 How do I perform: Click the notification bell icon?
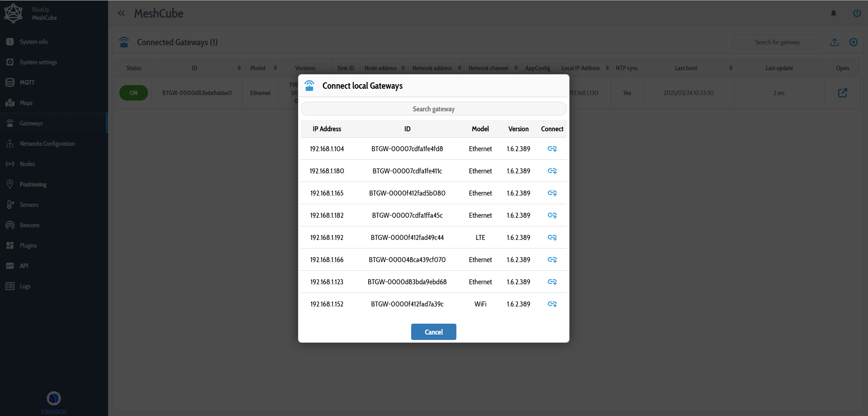click(x=833, y=13)
